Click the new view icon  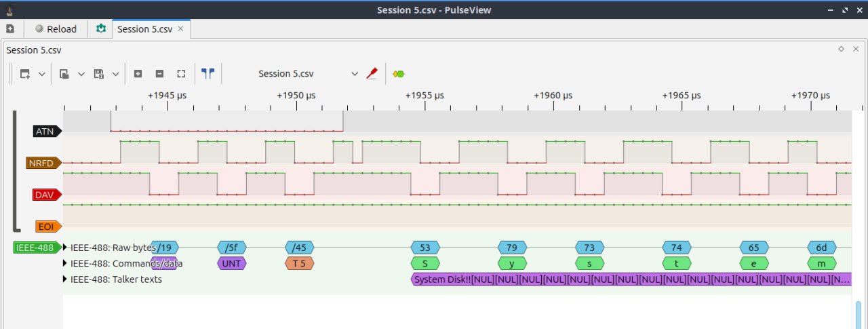[25, 74]
